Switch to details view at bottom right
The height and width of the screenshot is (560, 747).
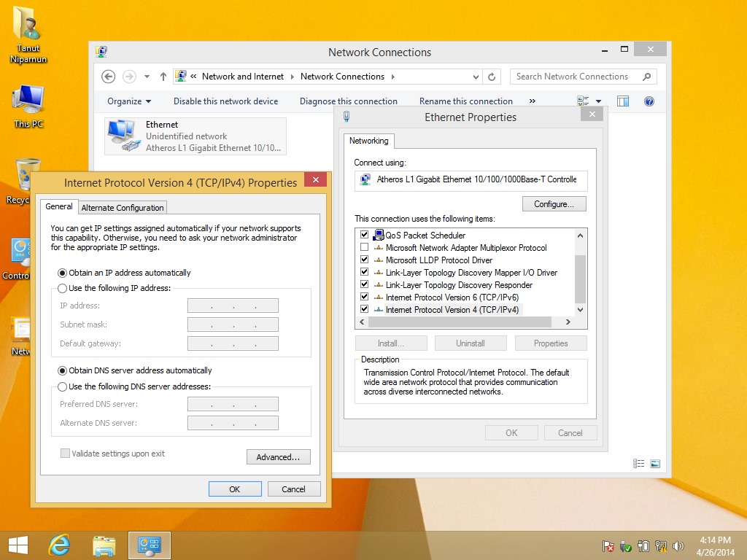pos(638,463)
